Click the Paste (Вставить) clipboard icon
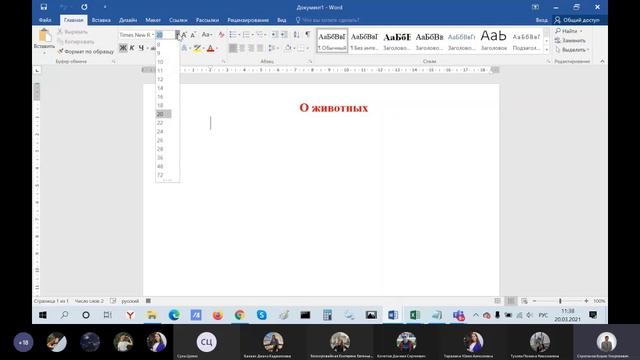Screen dimensions: 640x360 coord(44,36)
